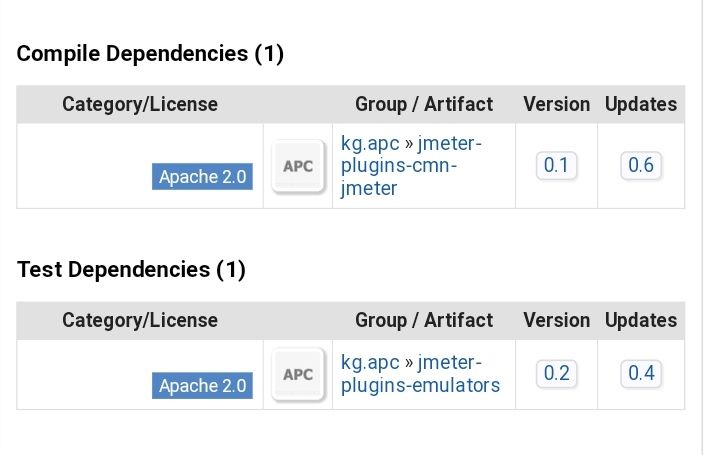Click the Apache 2.0 badge in Test Dependencies
720x455 pixels.
pyautogui.click(x=202, y=386)
